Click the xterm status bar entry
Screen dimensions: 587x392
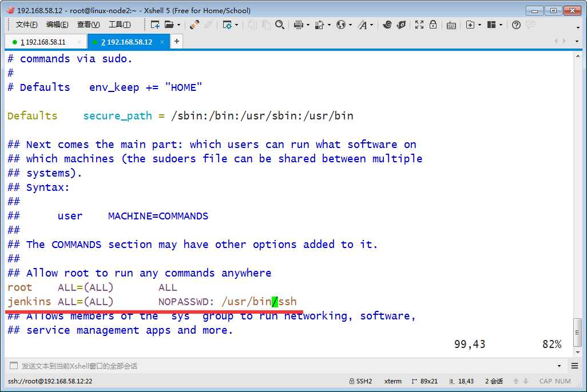point(392,381)
